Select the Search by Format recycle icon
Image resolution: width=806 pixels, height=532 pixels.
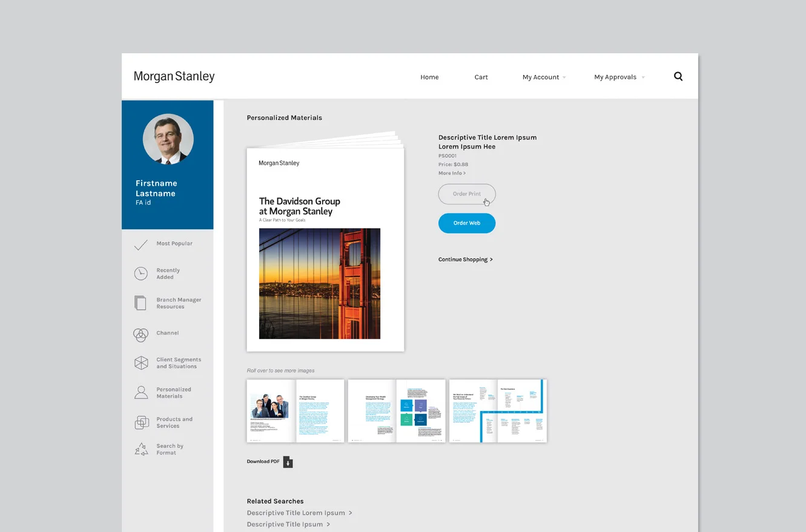(x=141, y=449)
